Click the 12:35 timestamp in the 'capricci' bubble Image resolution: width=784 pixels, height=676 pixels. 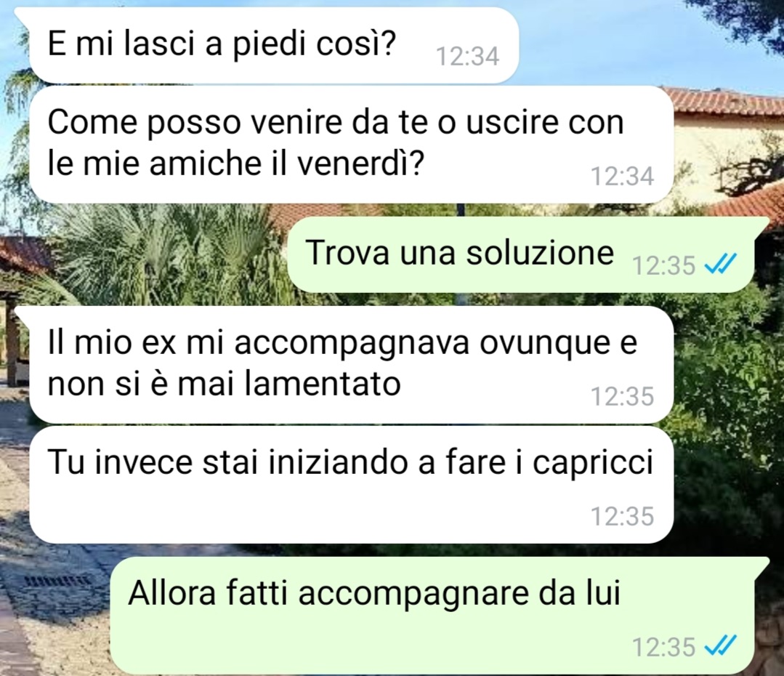pyautogui.click(x=623, y=516)
